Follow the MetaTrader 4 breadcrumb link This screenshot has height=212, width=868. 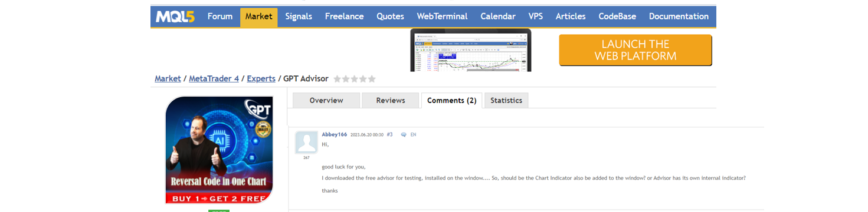214,79
